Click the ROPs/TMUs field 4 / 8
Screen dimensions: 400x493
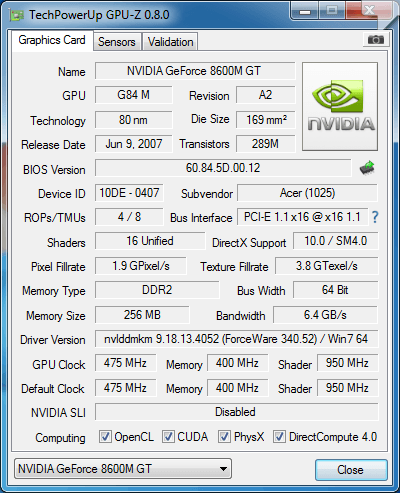tap(129, 217)
